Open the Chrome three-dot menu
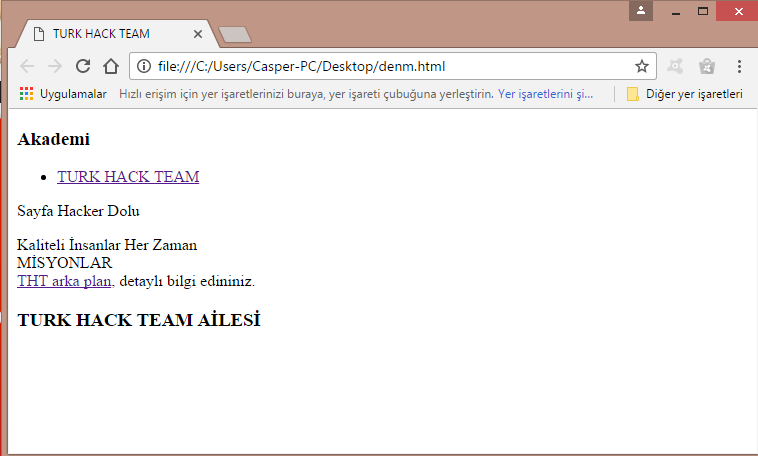758x456 pixels. tap(739, 66)
